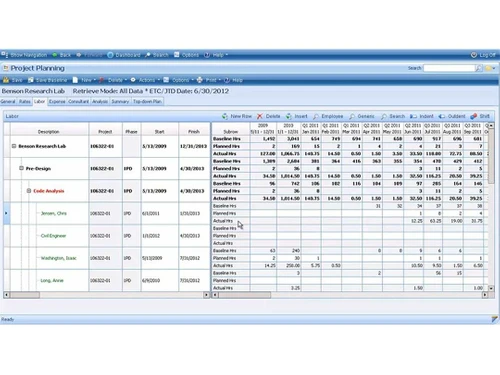Click the row selector arrow for Jensen, Chris

point(6,213)
